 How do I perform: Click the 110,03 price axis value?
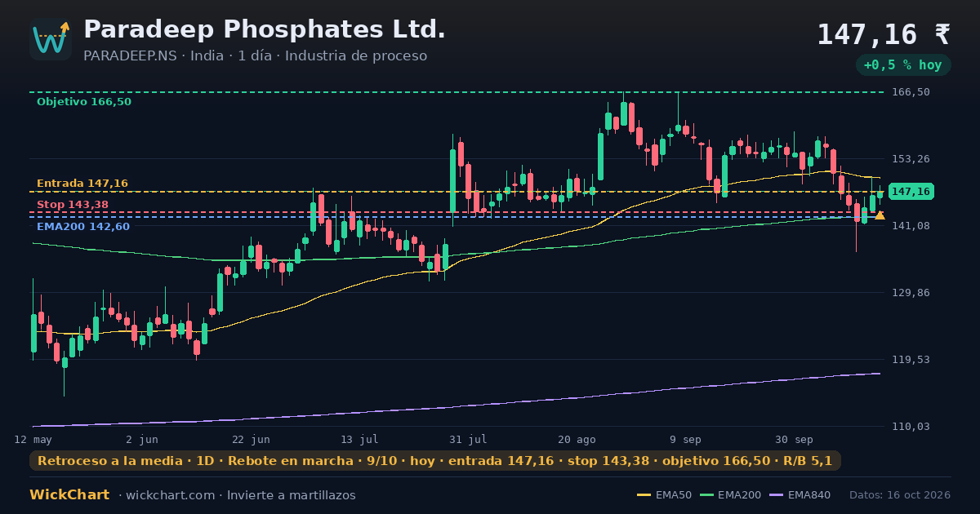click(x=911, y=426)
